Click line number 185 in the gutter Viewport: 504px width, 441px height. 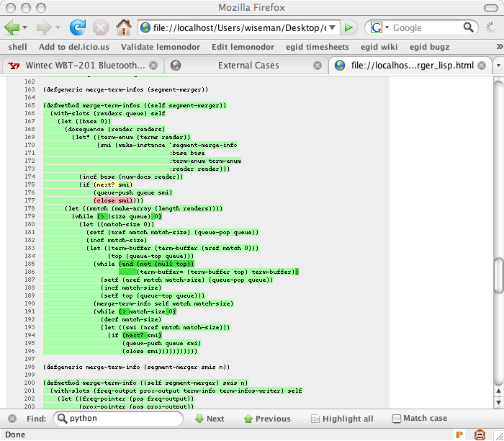tap(30, 264)
